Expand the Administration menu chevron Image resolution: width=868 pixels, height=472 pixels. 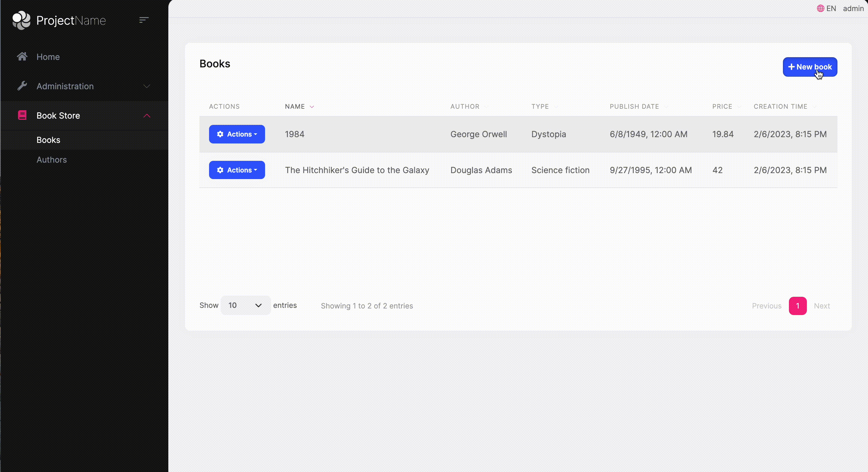coord(146,86)
